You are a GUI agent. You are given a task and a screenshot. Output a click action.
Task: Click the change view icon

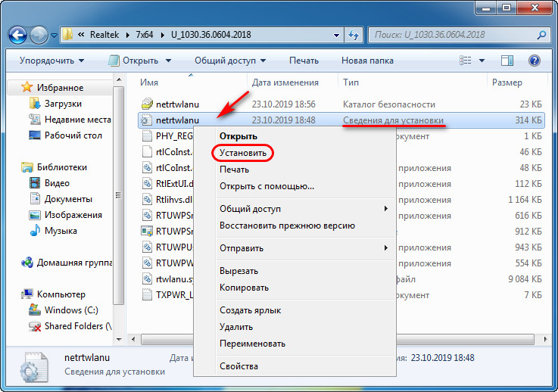click(x=465, y=61)
